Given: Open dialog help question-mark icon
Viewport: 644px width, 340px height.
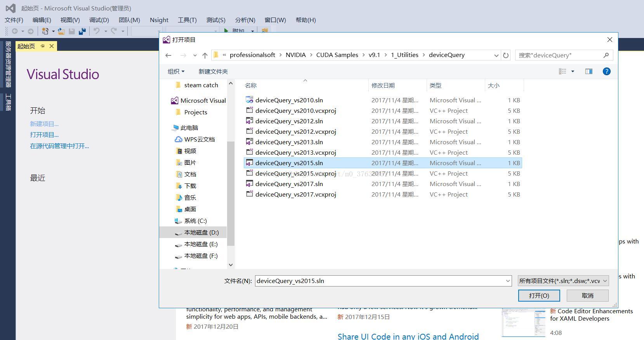Looking at the screenshot, I should (607, 71).
